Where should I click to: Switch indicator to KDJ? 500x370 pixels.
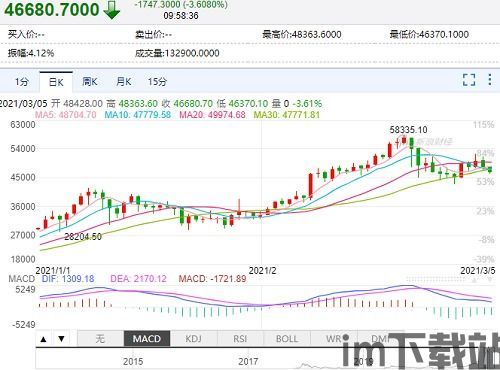(194, 339)
